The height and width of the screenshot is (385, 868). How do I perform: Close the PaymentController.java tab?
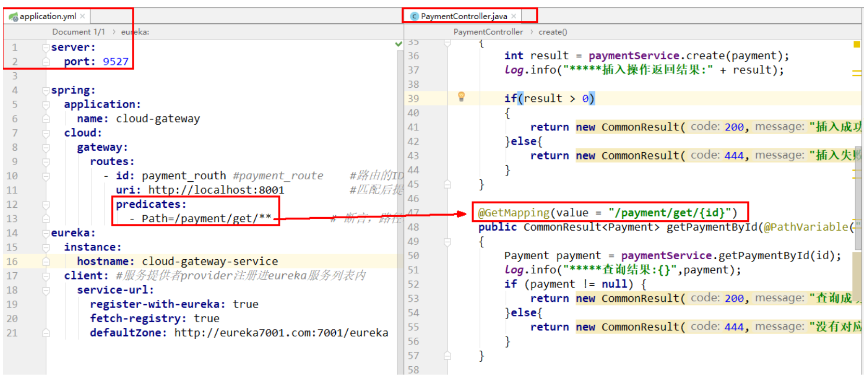514,16
